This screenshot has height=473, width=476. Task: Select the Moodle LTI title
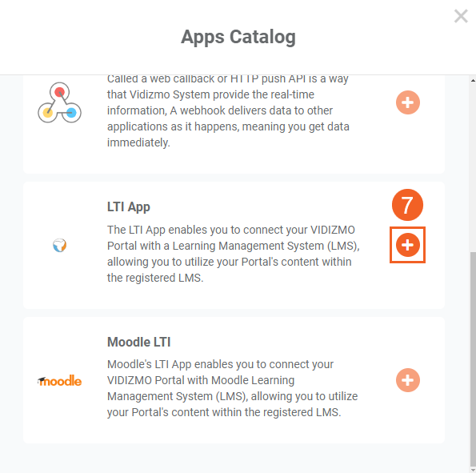138,342
